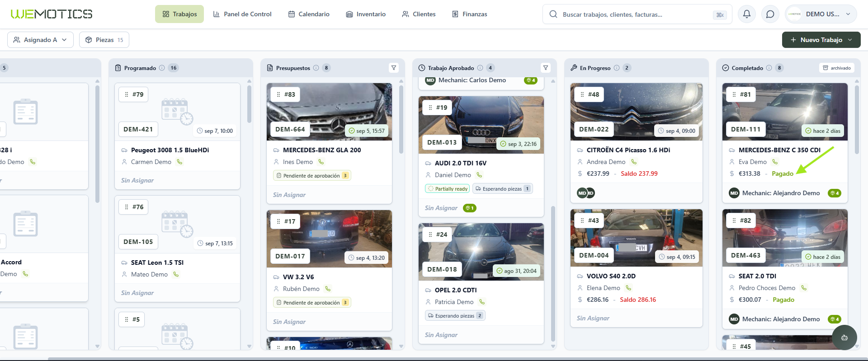Call Mateo Demo via phone icon
This screenshot has width=868, height=361.
tap(176, 274)
